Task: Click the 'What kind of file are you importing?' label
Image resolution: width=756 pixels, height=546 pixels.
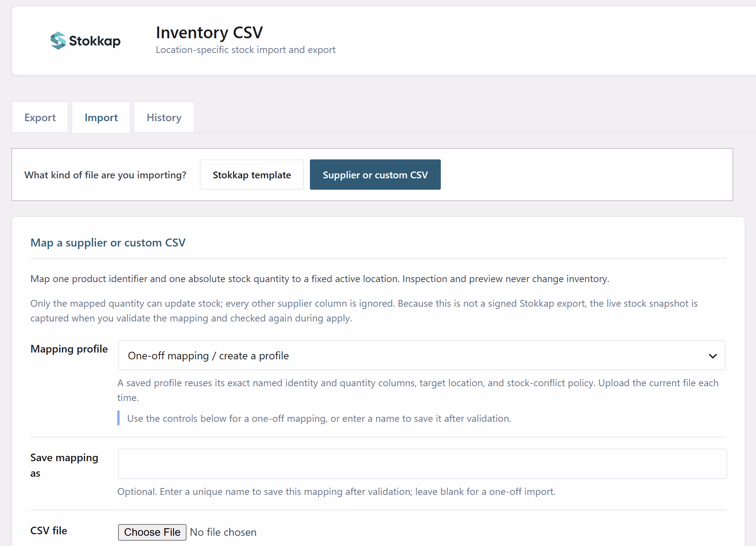Action: tap(105, 175)
